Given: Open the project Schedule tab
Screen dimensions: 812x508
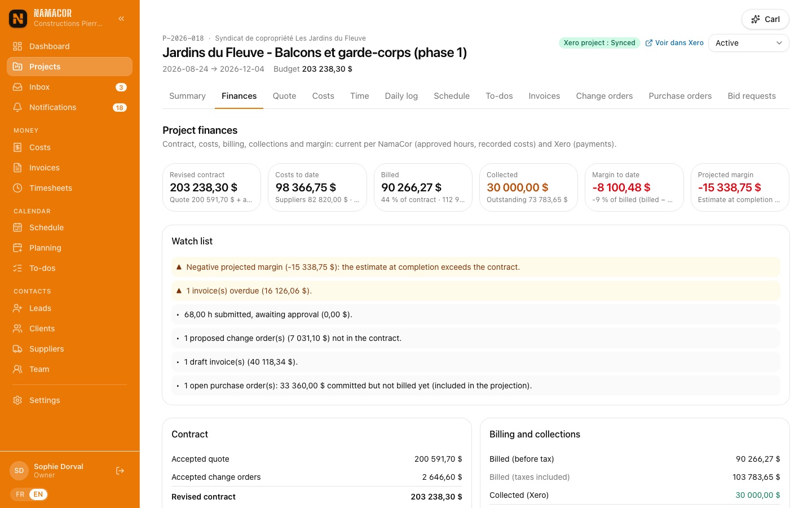Looking at the screenshot, I should pos(452,96).
